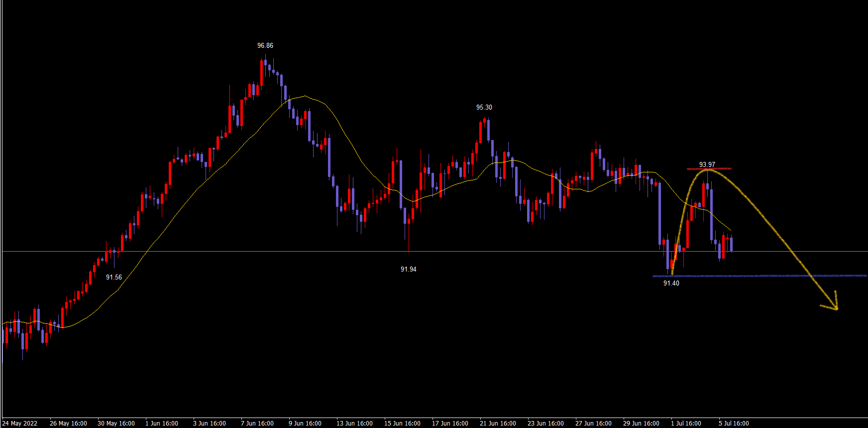Click the 1 Jul 16:00 time label
The height and width of the screenshot is (428, 868).
(x=686, y=423)
